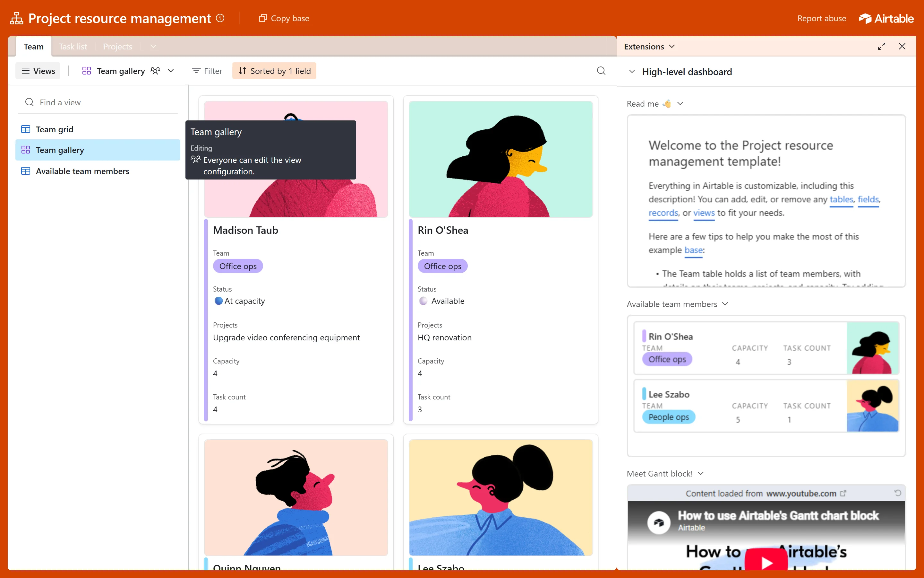Image resolution: width=924 pixels, height=578 pixels.
Task: Follow the views link in description
Action: point(704,213)
